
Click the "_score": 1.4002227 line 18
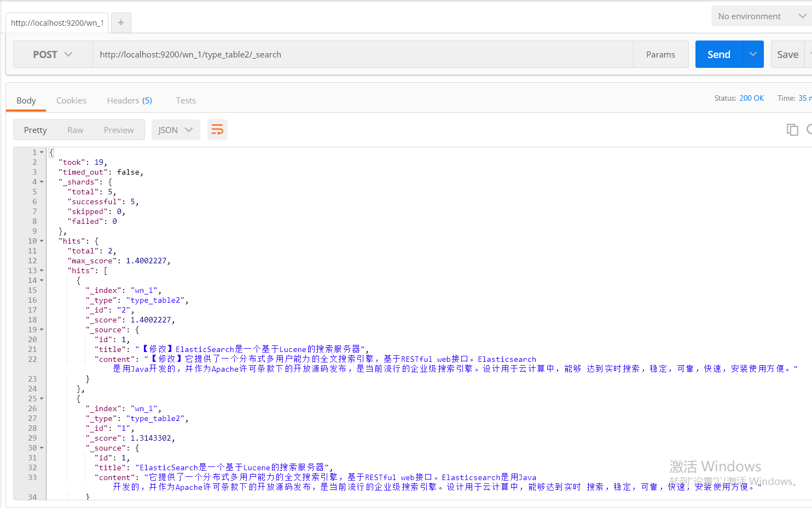click(x=130, y=320)
